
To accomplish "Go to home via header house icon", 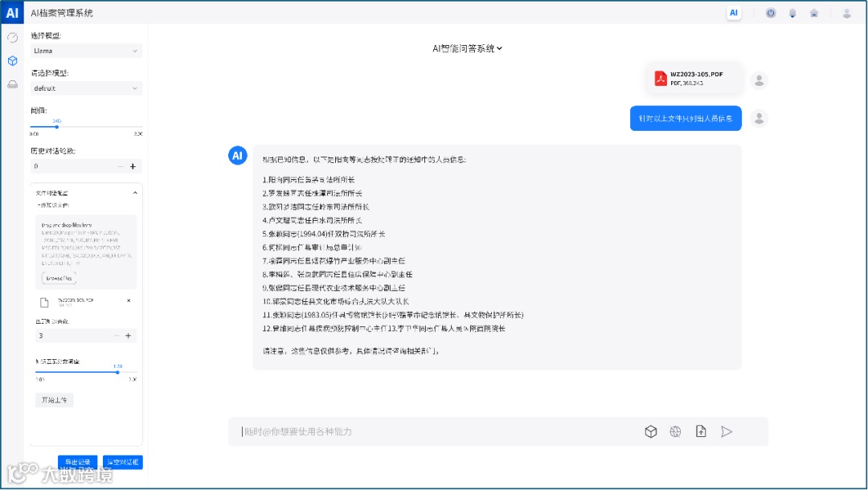I will (813, 14).
